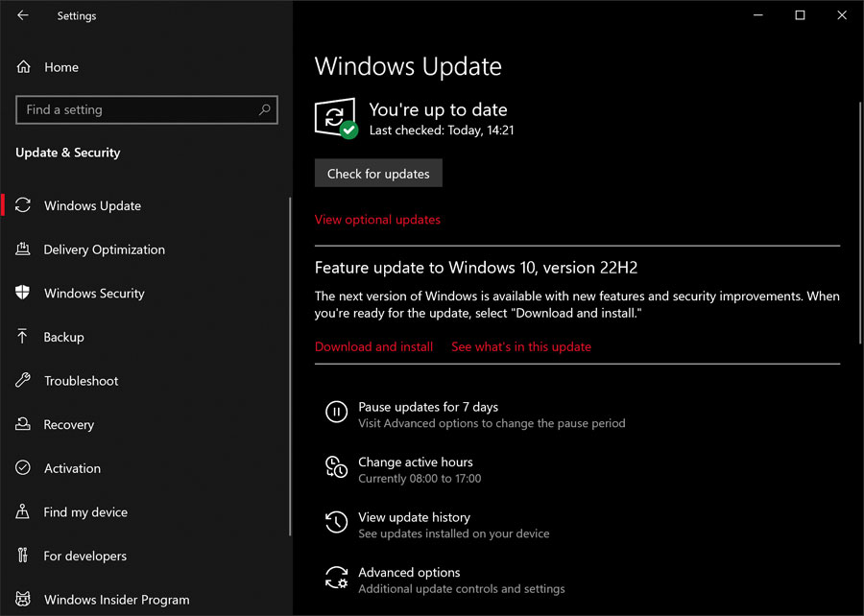
Task: Open View optional updates link
Action: tap(377, 220)
